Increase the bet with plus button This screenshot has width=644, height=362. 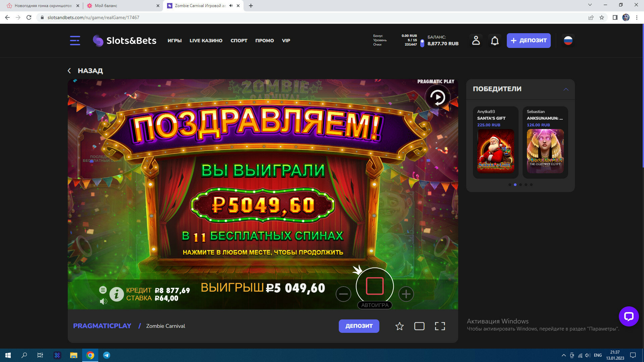(x=406, y=294)
